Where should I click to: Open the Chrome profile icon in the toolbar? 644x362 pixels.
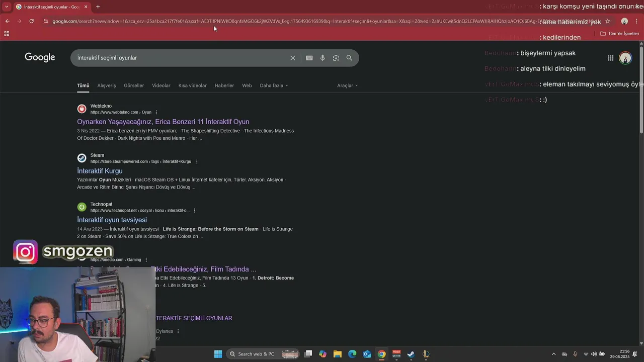point(624,21)
